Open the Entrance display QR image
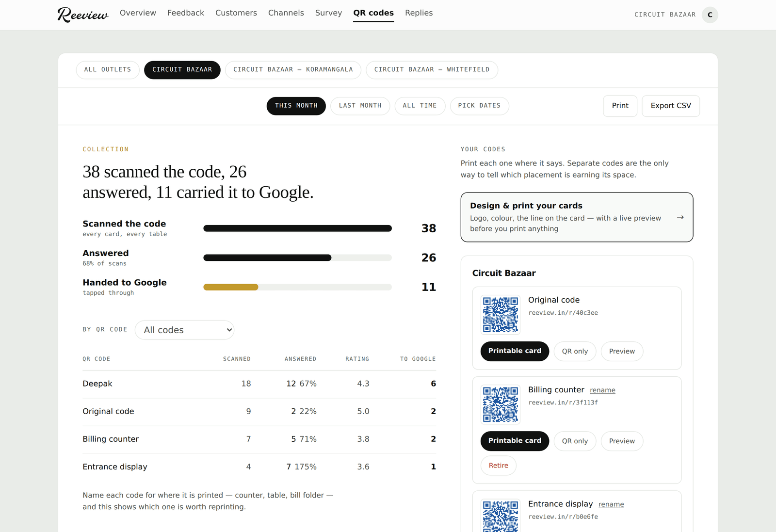The width and height of the screenshot is (776, 532). pos(501,516)
